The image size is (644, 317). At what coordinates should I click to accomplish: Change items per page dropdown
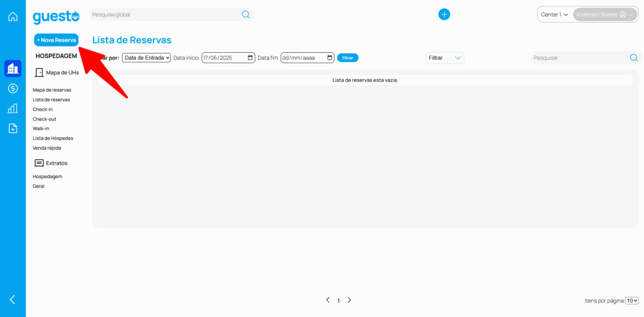coord(632,301)
